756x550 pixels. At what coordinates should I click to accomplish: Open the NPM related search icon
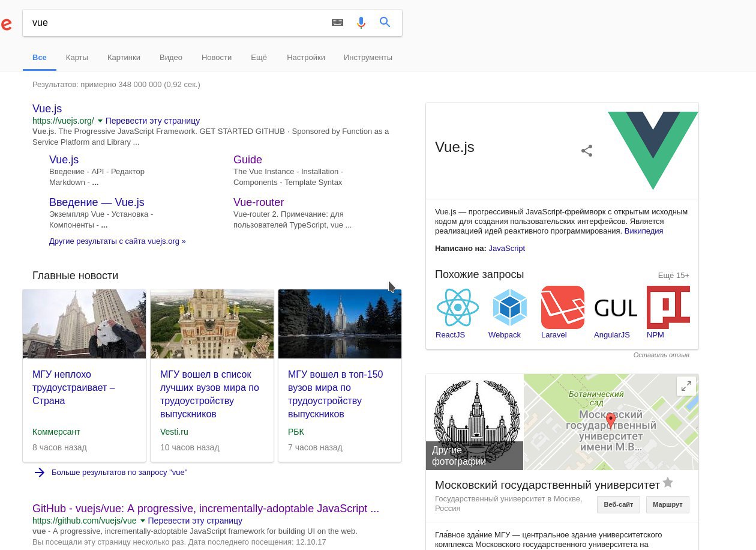(668, 307)
